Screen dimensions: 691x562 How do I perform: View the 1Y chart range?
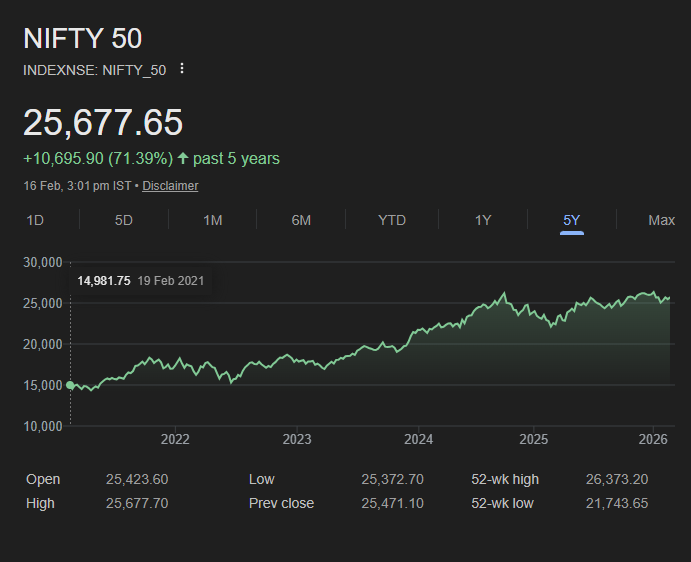click(x=483, y=220)
